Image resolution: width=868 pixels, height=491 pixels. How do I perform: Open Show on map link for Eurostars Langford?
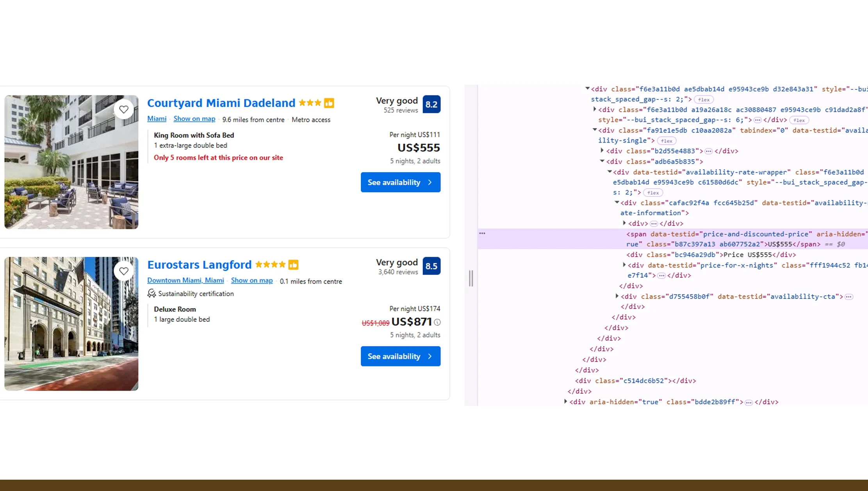pos(251,280)
